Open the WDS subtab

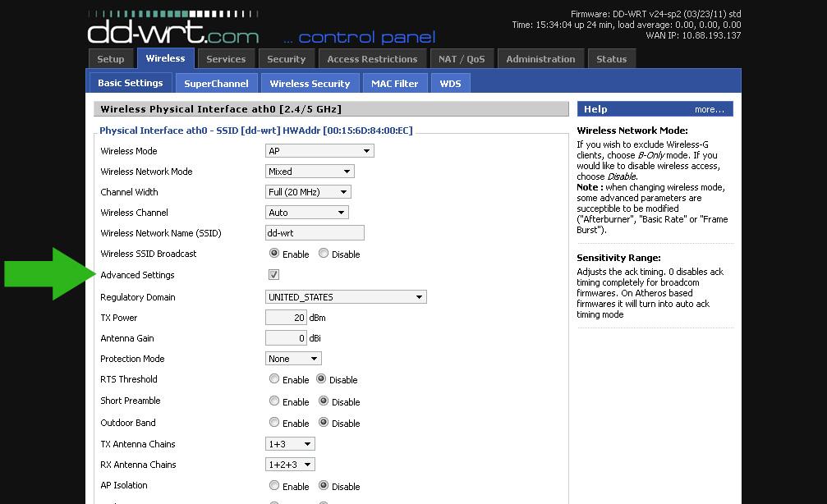click(x=450, y=83)
